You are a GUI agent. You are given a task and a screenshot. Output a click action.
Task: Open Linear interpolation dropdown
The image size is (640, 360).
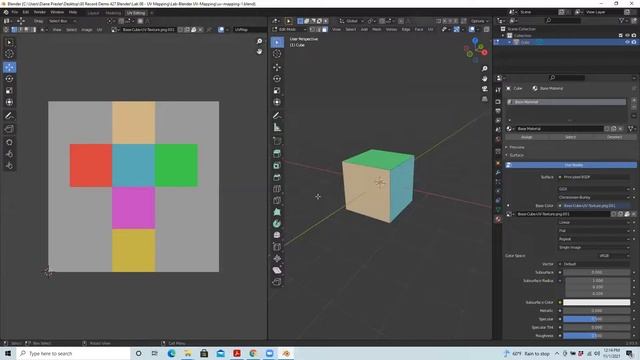[x=594, y=222]
